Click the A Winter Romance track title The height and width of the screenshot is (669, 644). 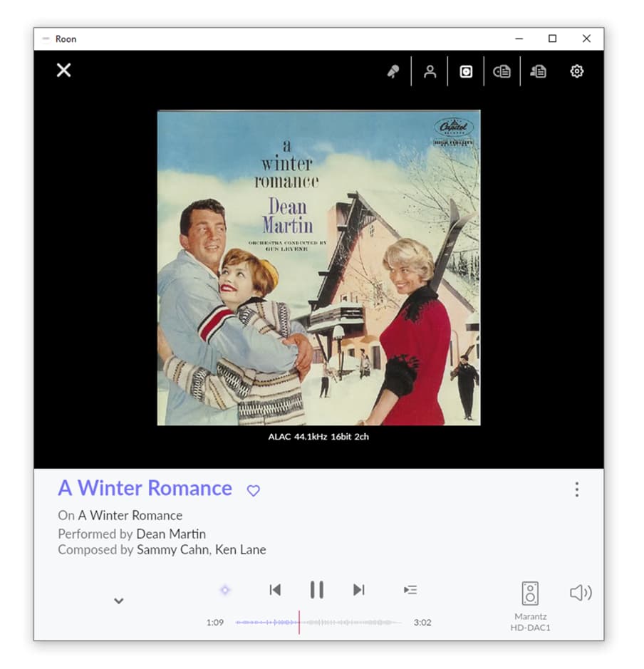pos(145,488)
